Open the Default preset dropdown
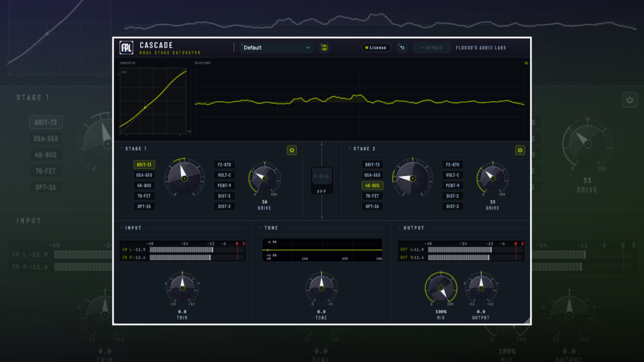644x362 pixels. pos(277,48)
